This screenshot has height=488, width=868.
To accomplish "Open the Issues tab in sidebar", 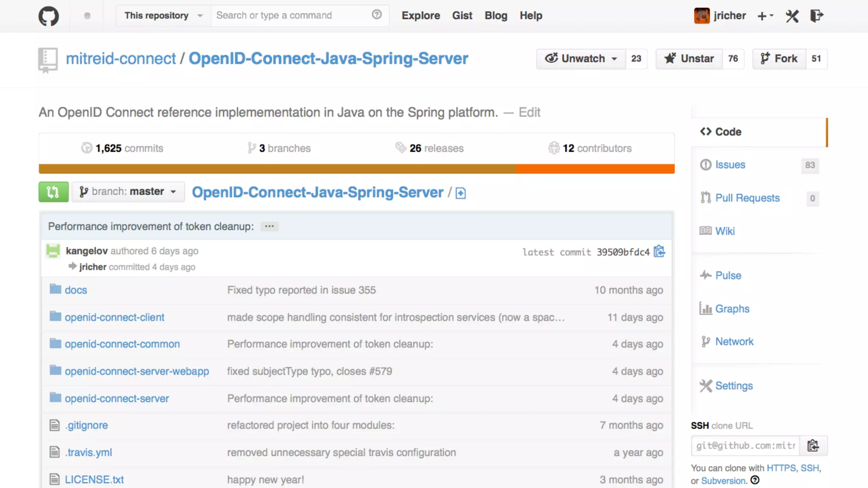I will pos(730,165).
